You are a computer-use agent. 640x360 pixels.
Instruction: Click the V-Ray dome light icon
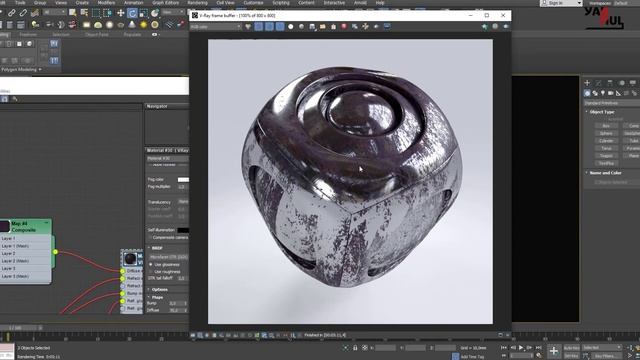pyautogui.click(x=98, y=25)
